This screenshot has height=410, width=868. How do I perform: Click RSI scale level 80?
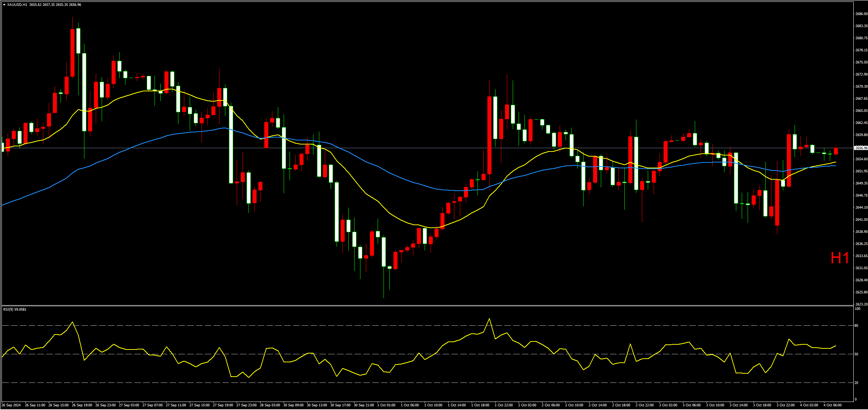tap(857, 326)
